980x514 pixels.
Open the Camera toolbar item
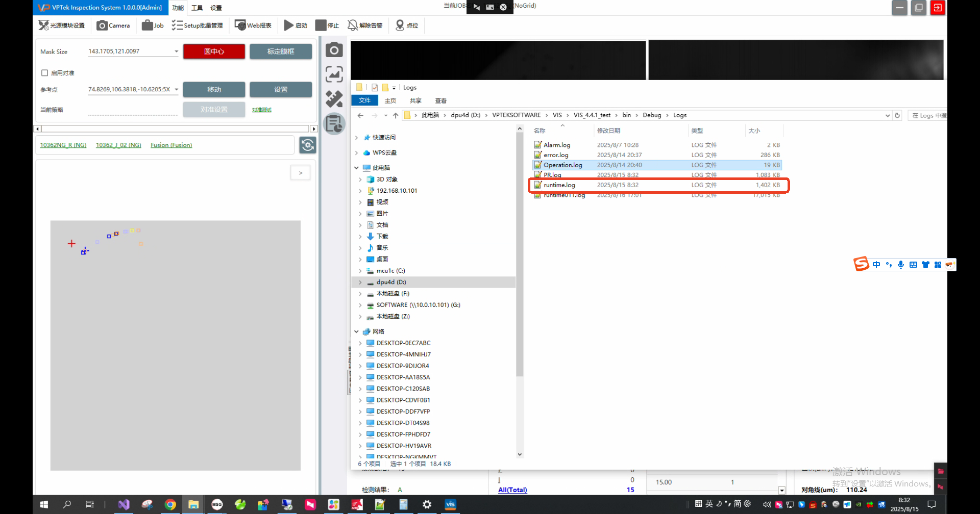(113, 25)
